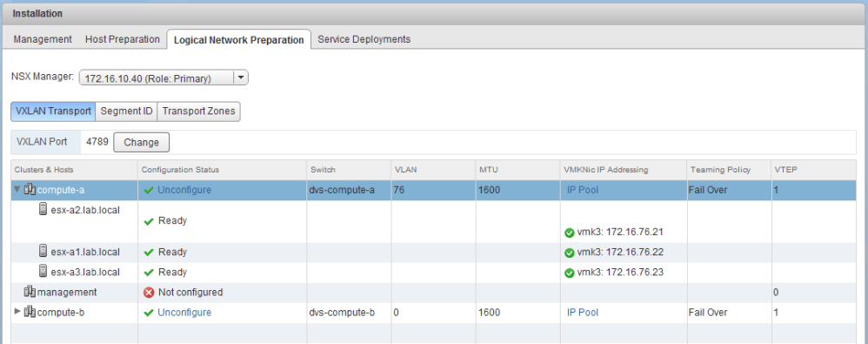Click the esx-a1.lab.local host icon
The image size is (868, 344).
43,252
